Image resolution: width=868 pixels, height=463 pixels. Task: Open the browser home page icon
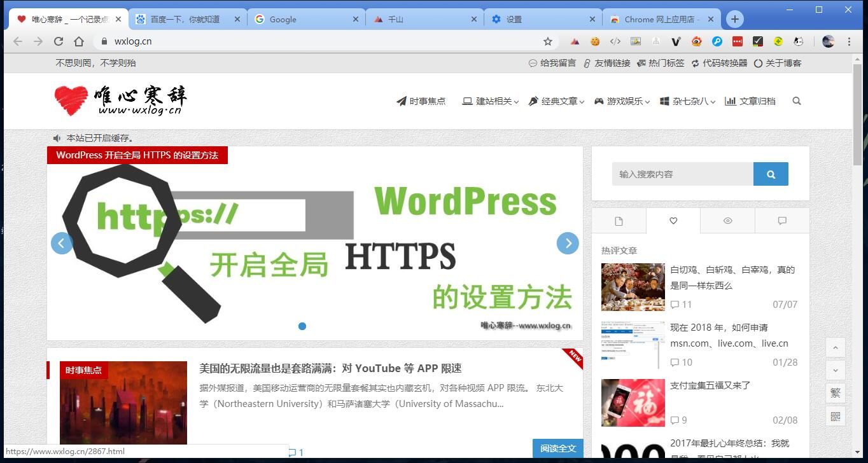(79, 41)
